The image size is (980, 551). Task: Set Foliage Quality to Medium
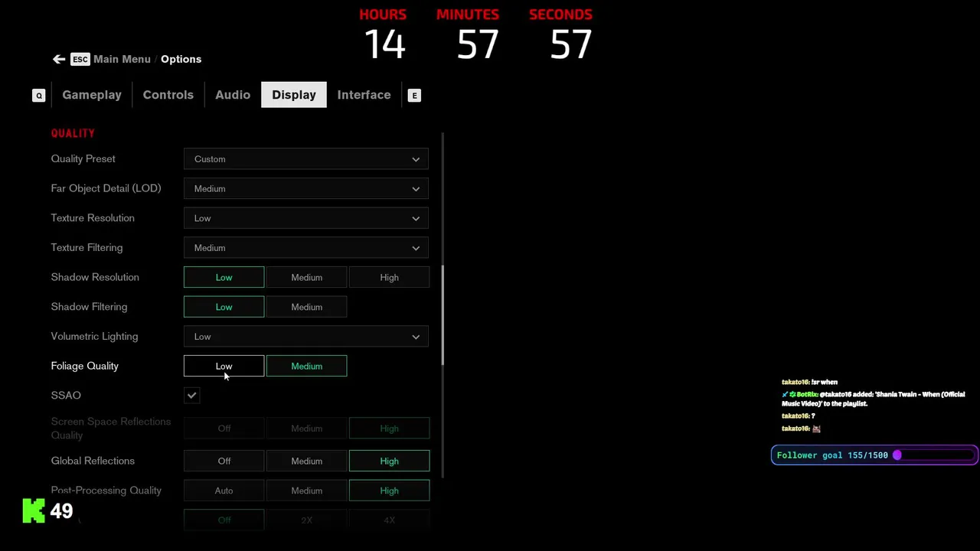click(x=306, y=366)
